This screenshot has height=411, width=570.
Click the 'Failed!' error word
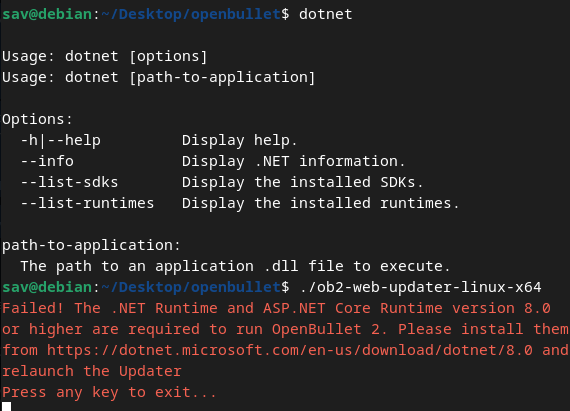pos(33,308)
